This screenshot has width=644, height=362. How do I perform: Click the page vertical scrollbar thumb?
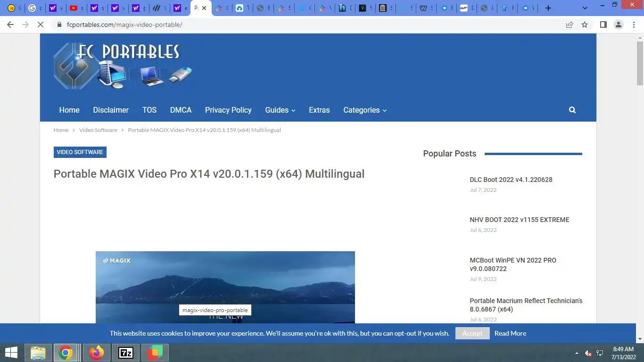click(640, 63)
